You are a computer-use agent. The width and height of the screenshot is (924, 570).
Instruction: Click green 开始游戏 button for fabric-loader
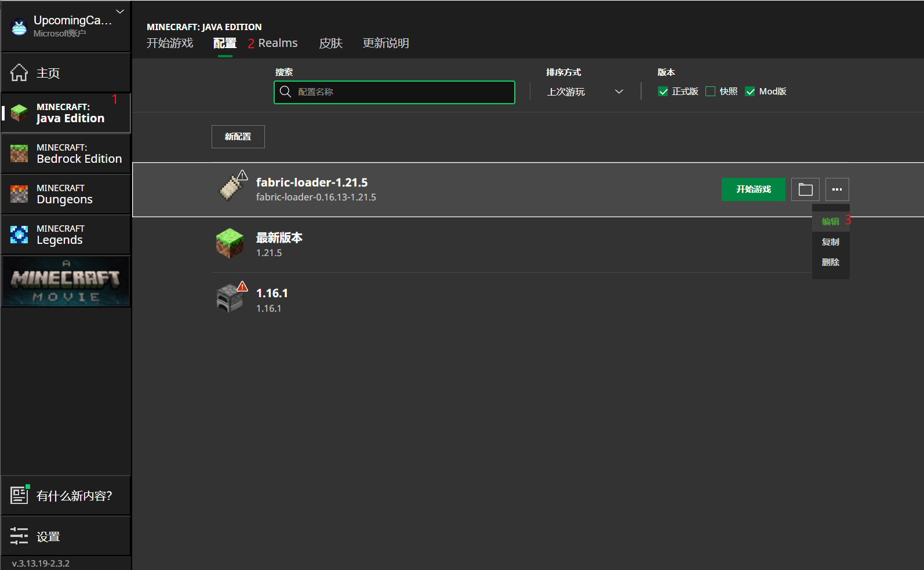click(754, 189)
